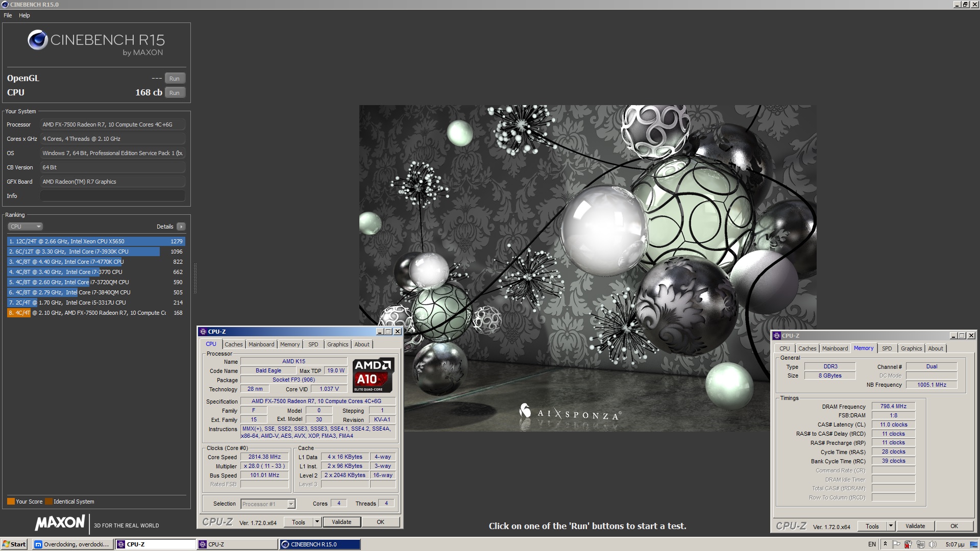This screenshot has height=551, width=980.
Task: Show hidden system tray icons
Action: 885,544
